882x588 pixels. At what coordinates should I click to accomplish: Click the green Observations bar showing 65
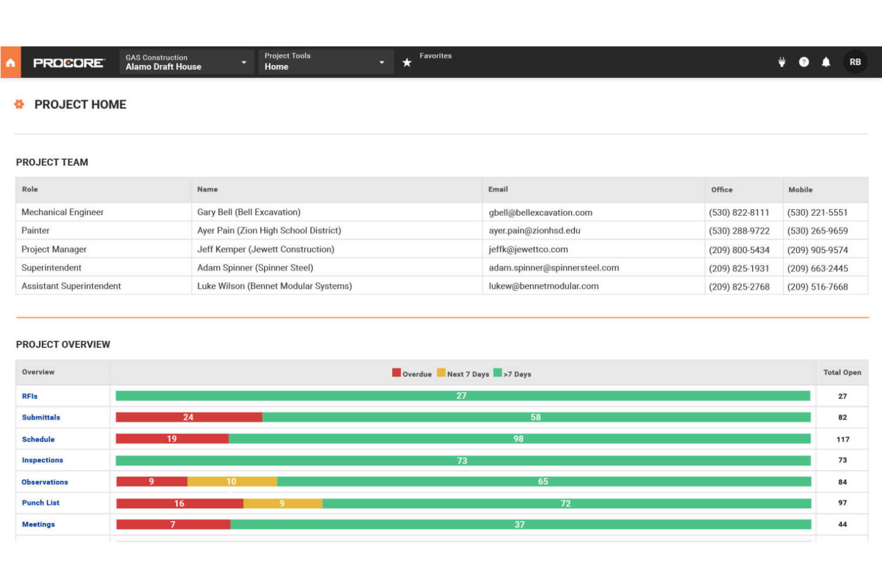(x=544, y=481)
